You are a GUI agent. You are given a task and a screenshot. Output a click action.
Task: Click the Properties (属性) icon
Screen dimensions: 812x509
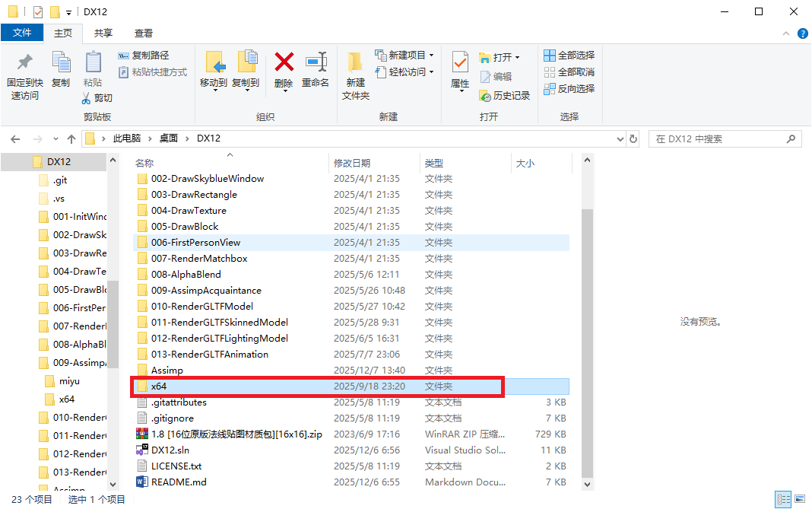460,63
